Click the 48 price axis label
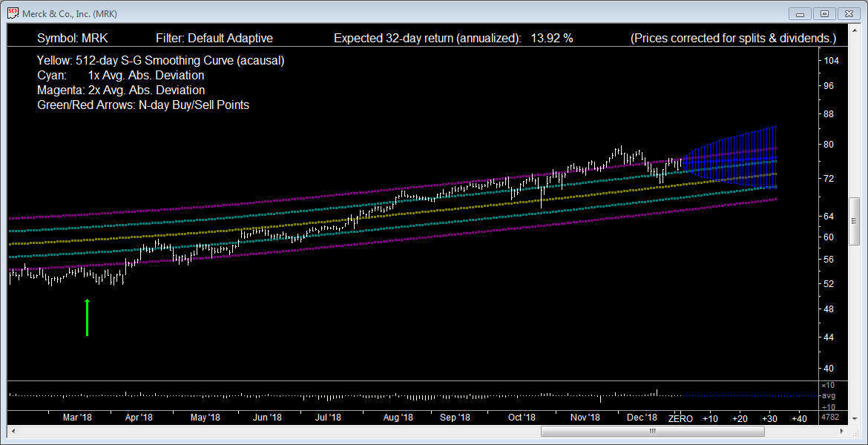 [829, 309]
